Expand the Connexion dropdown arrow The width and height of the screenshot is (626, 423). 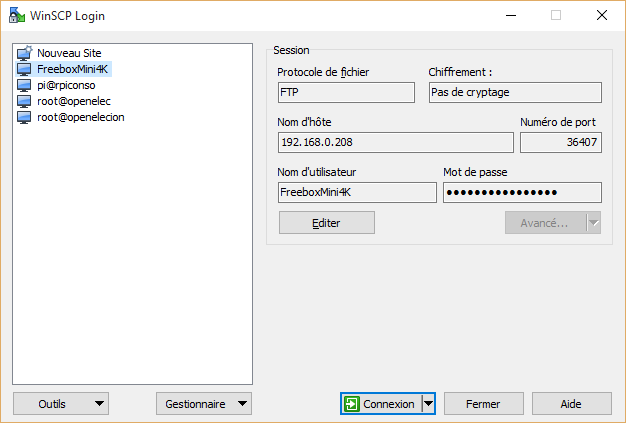[429, 404]
